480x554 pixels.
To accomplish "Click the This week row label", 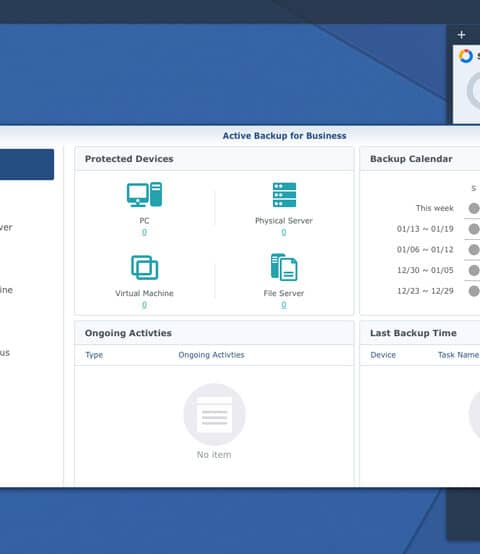I will click(434, 208).
